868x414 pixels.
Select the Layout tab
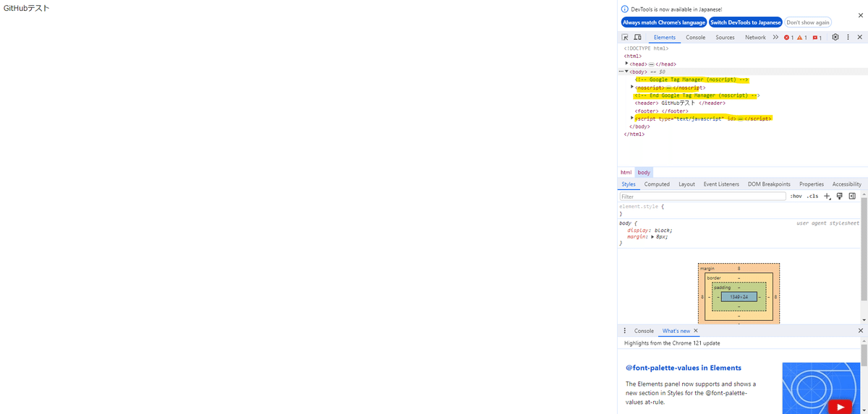(686, 184)
